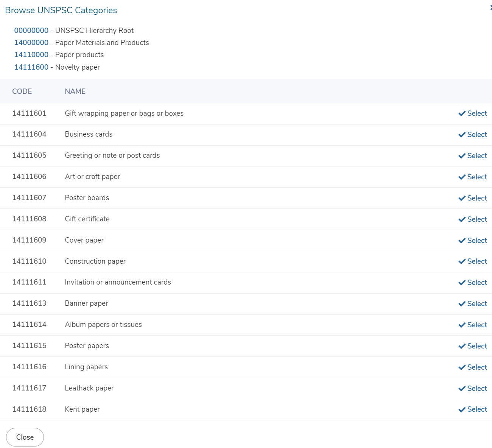The width and height of the screenshot is (492, 448).
Task: Select the Kent paper category
Action: coord(473,409)
